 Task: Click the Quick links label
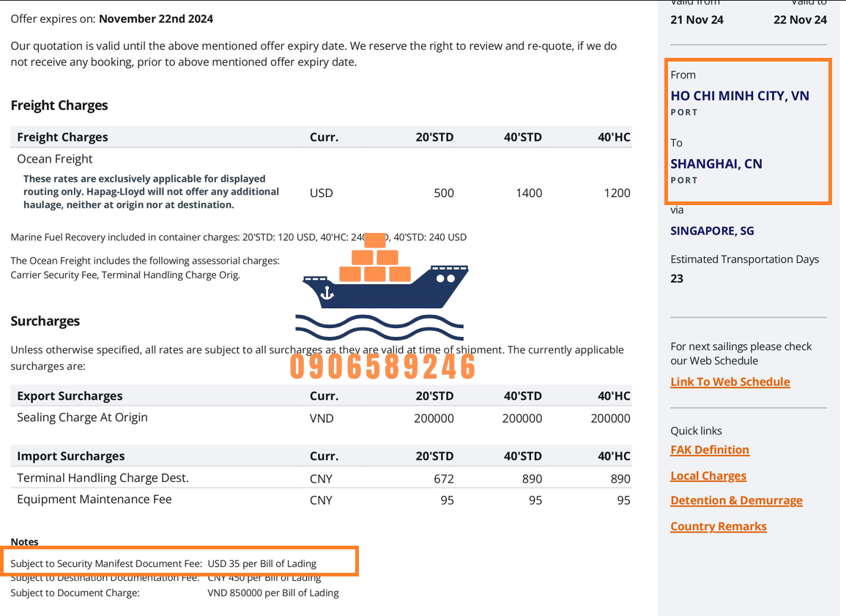[696, 431]
